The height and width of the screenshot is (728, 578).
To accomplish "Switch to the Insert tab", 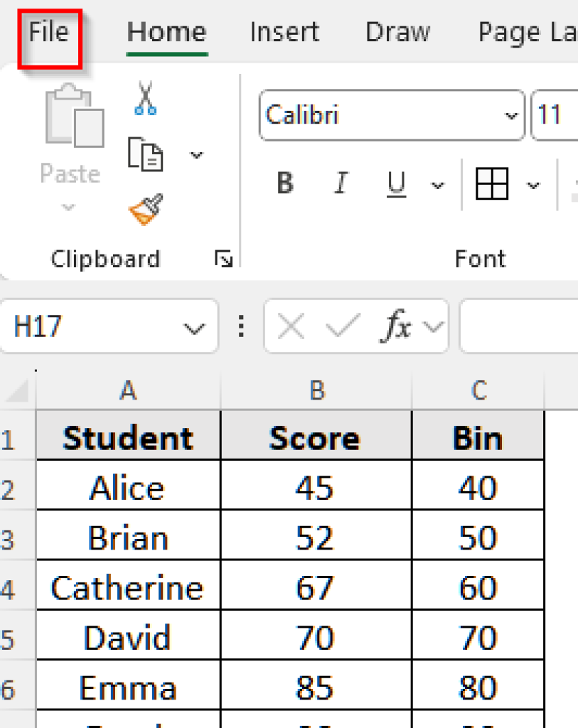I will [x=284, y=31].
